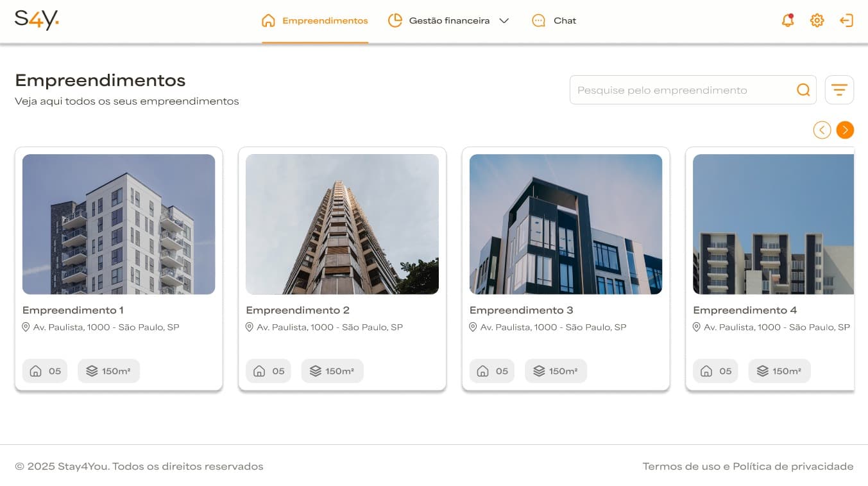Click the search magnifier icon

click(803, 90)
